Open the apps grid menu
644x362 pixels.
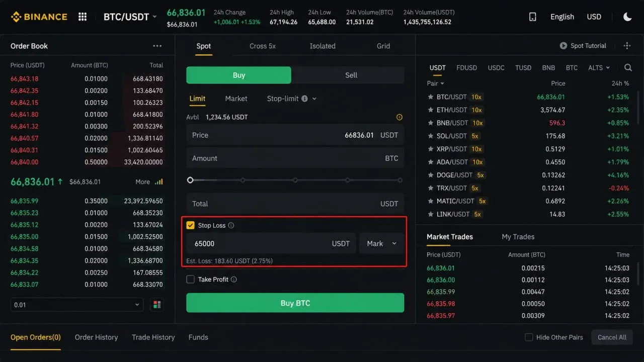coord(83,17)
